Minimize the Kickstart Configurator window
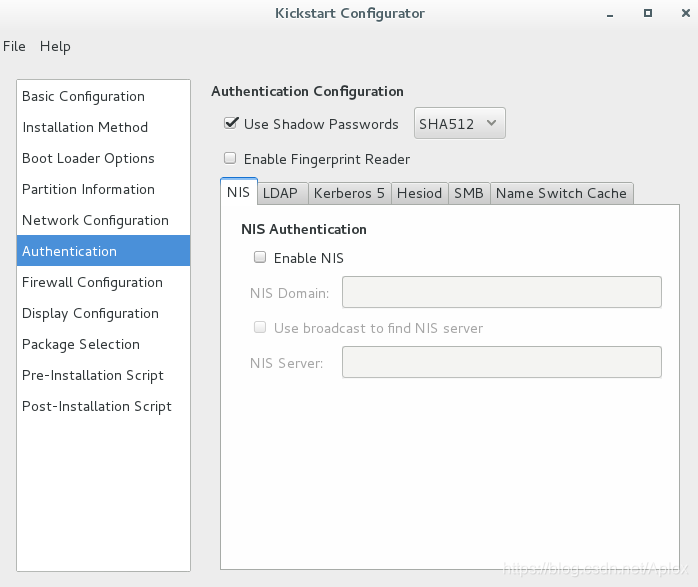The height and width of the screenshot is (587, 698). point(610,14)
